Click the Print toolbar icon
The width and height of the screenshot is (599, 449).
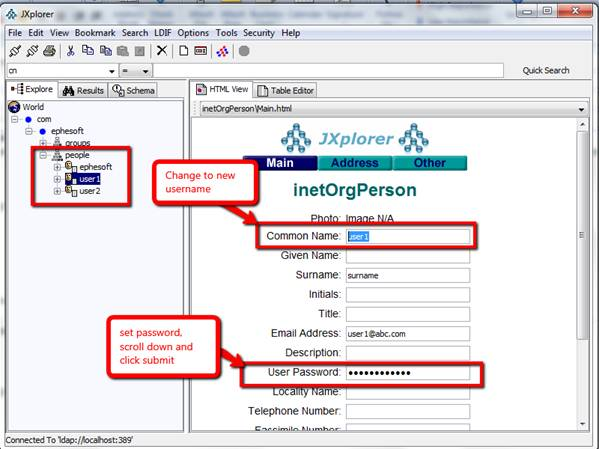tap(49, 51)
